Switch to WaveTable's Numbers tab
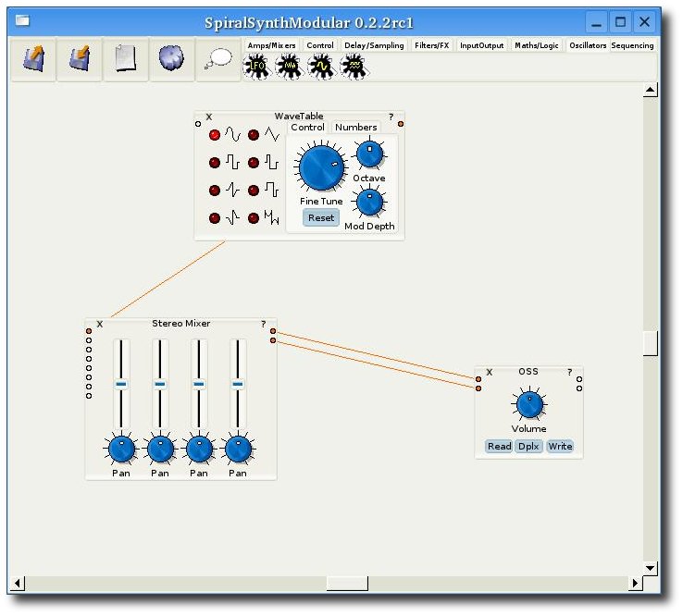683x616 pixels. pyautogui.click(x=356, y=127)
